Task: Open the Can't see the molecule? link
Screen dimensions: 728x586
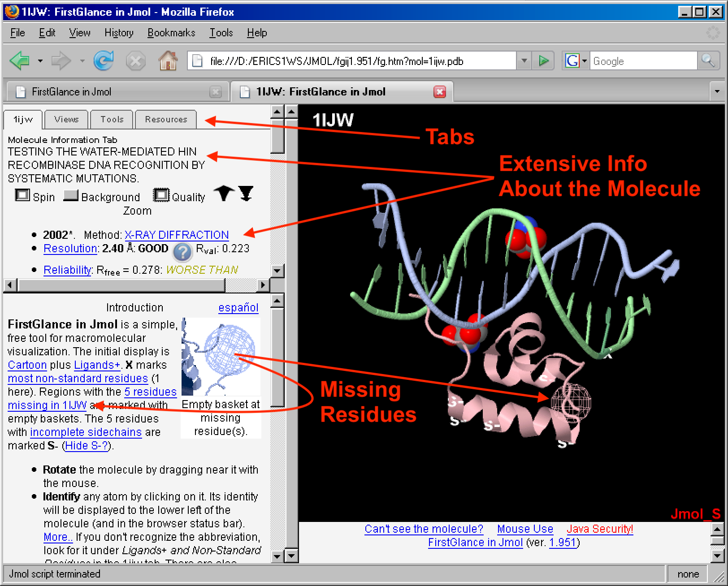Action: pyautogui.click(x=424, y=529)
